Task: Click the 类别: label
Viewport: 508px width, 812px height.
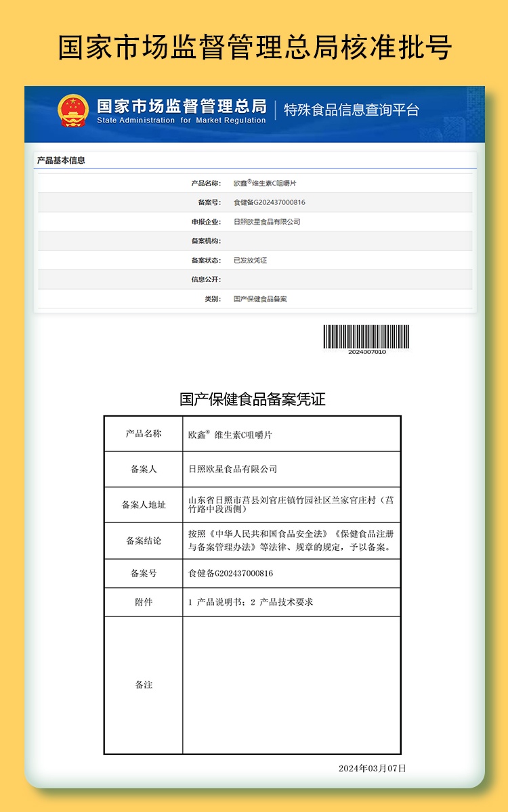Action: 213,298
